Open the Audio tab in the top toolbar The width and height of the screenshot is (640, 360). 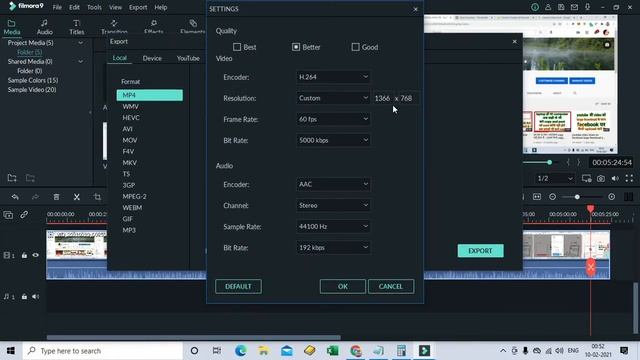[x=44, y=27]
